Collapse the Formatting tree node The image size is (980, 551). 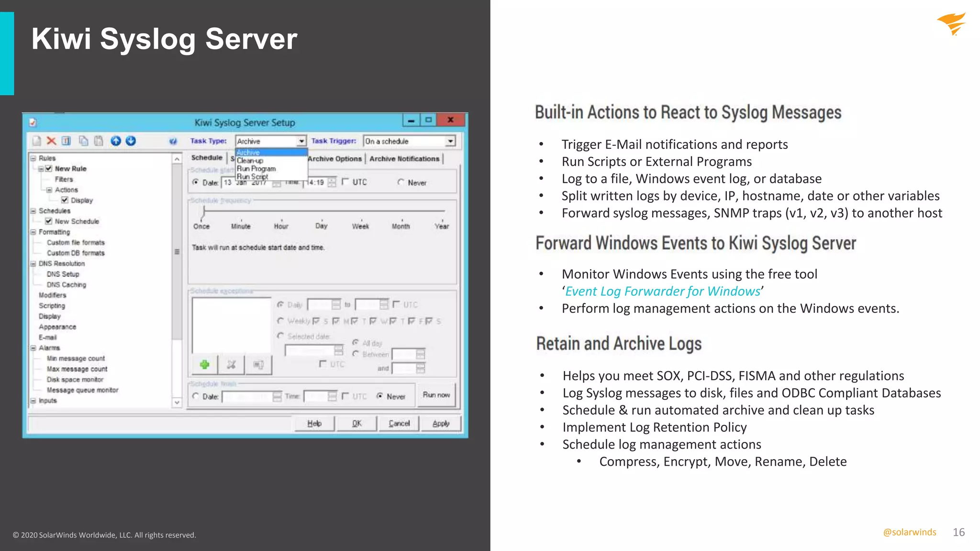(33, 232)
